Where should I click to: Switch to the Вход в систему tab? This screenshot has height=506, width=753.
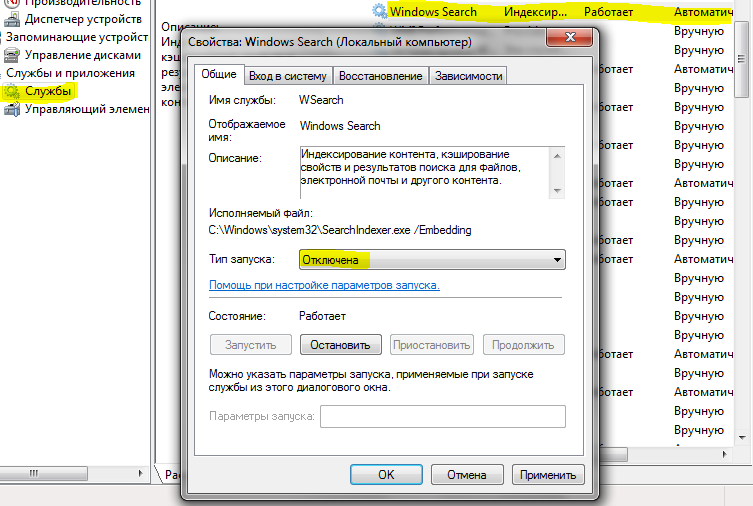pyautogui.click(x=287, y=76)
